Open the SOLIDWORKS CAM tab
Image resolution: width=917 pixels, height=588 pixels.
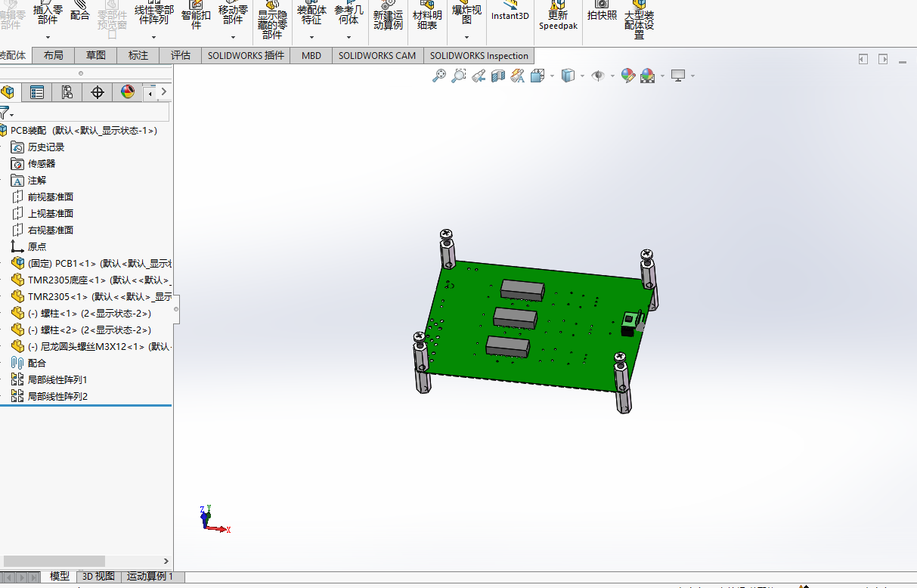(x=377, y=55)
